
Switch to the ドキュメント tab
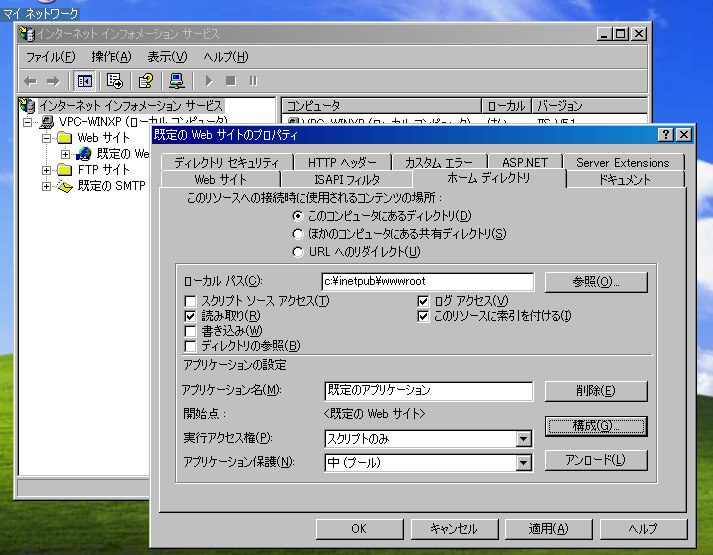625,180
